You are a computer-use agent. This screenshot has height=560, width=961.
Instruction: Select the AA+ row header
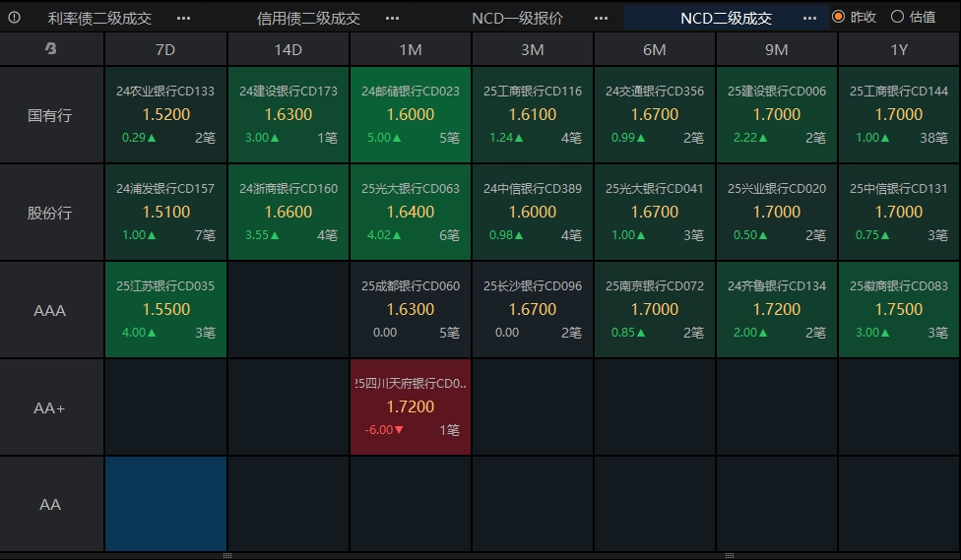(x=51, y=406)
